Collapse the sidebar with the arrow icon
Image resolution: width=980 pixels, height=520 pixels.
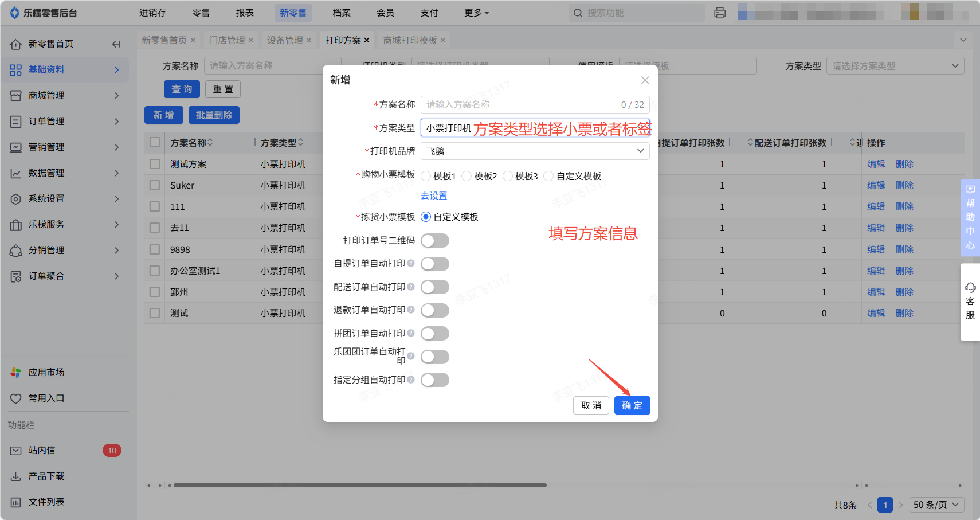tap(116, 44)
